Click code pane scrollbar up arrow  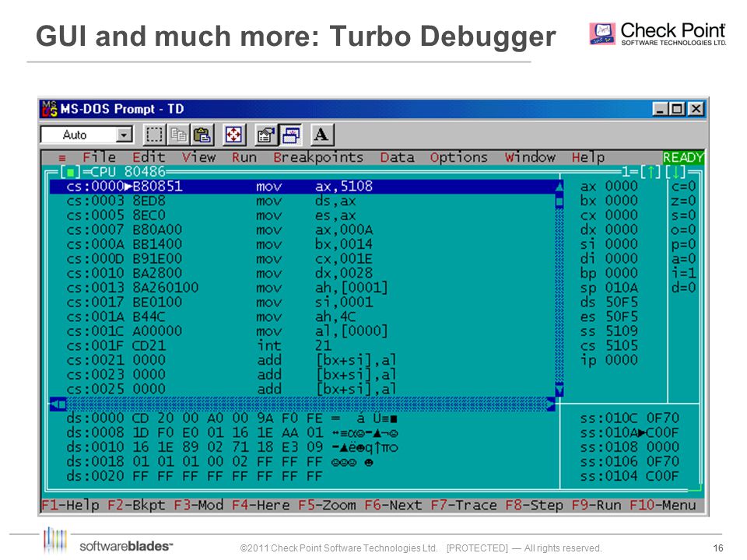[559, 186]
